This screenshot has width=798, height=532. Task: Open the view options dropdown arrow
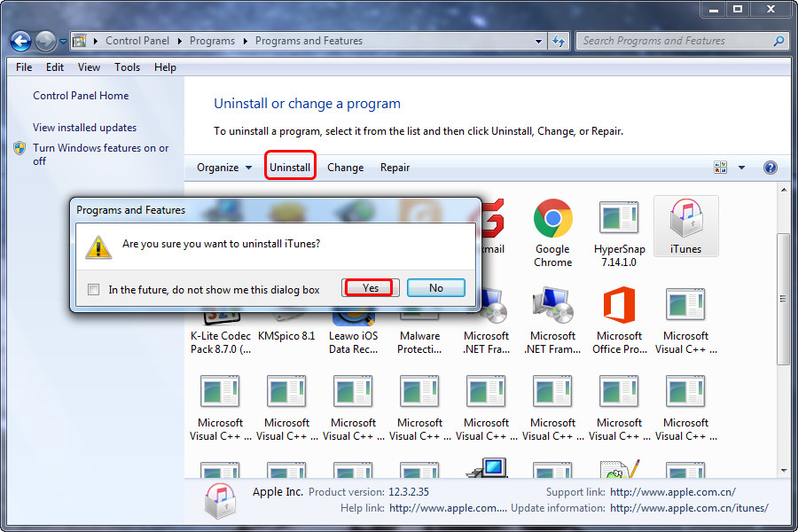tap(741, 168)
